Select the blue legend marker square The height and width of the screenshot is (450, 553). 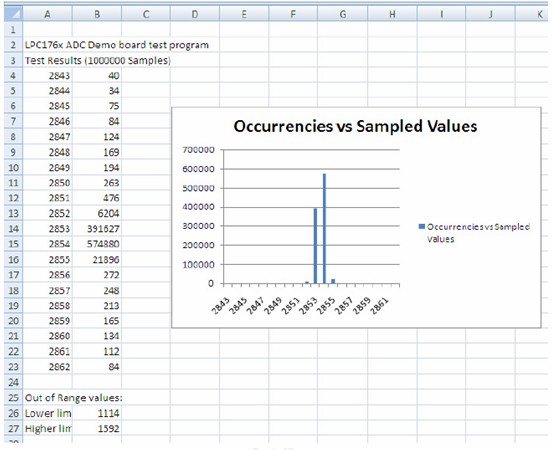(x=421, y=226)
